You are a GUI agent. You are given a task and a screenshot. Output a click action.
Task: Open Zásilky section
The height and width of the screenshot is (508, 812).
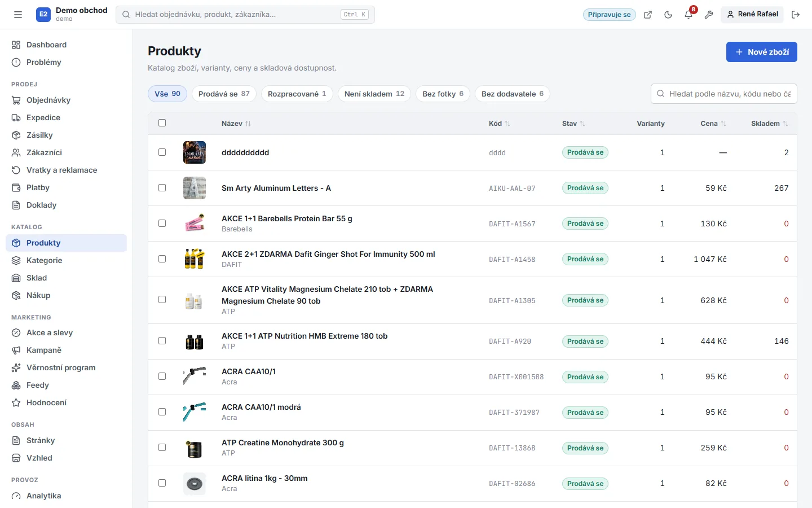(x=66, y=135)
